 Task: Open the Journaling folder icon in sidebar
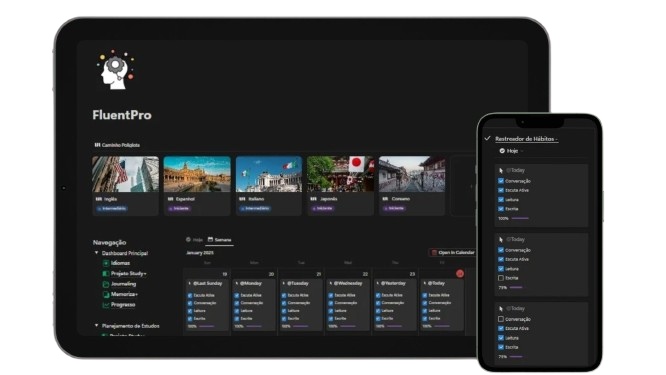tap(106, 284)
